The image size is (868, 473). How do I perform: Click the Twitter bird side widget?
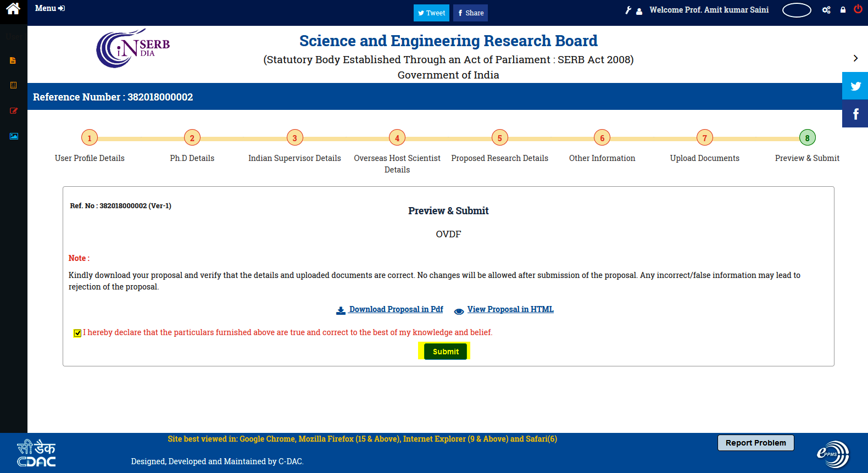pyautogui.click(x=855, y=86)
